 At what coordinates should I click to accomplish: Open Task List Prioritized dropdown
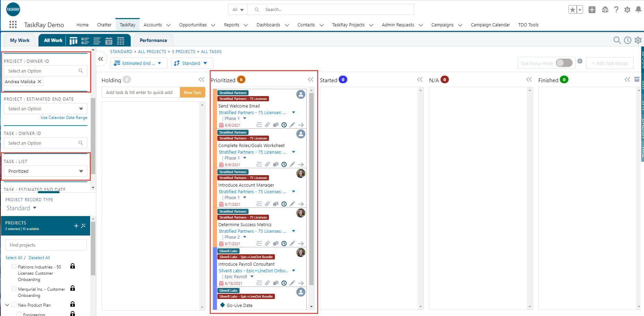45,171
